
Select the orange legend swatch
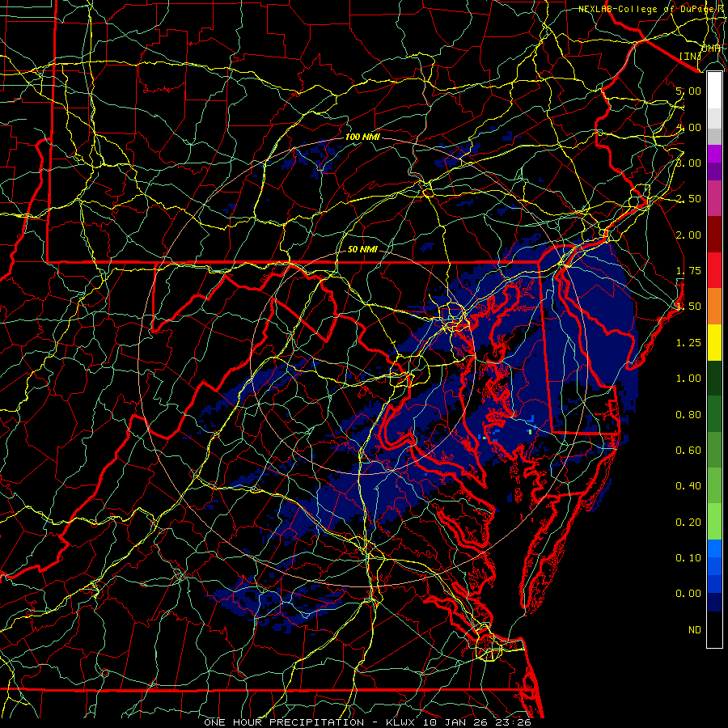coord(714,307)
